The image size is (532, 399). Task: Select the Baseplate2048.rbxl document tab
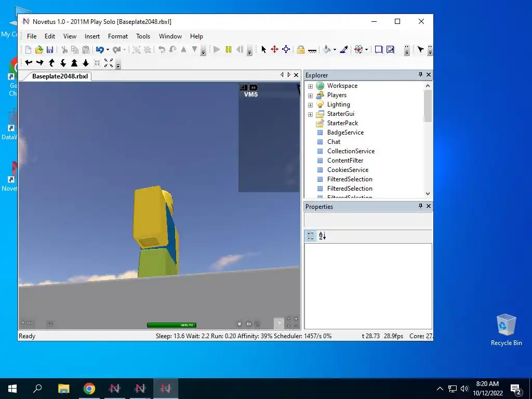pos(60,76)
